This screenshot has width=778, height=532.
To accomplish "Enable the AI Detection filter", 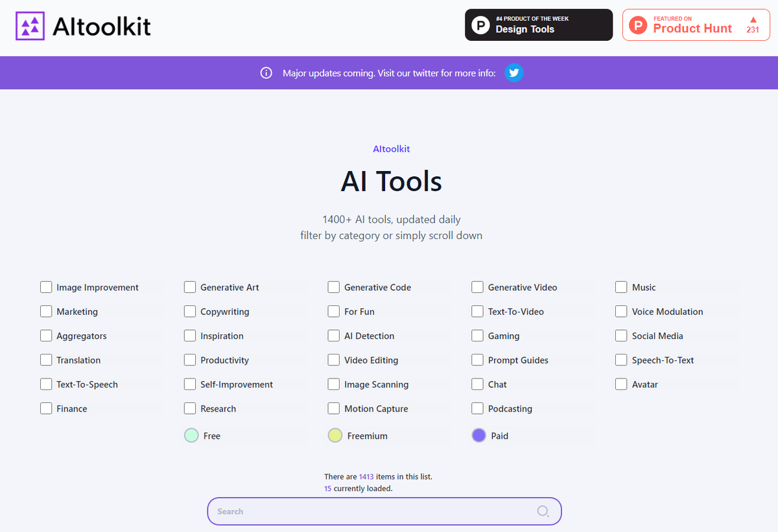I will coord(334,336).
